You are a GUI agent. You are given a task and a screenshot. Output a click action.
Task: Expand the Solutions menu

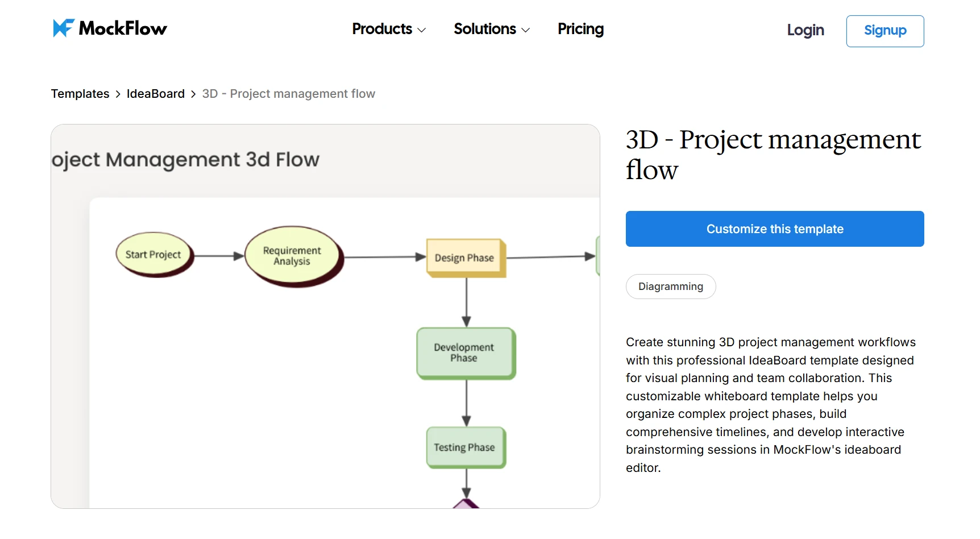click(x=485, y=29)
